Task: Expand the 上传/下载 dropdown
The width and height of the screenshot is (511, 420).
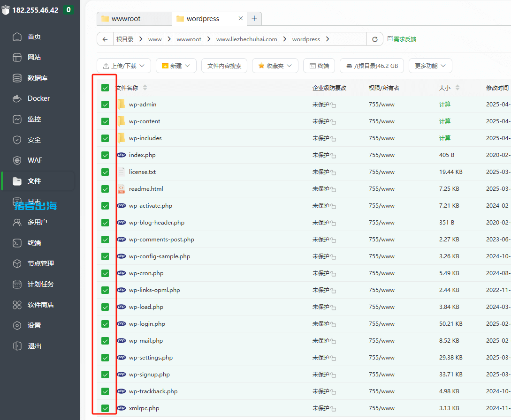Action: [x=124, y=66]
